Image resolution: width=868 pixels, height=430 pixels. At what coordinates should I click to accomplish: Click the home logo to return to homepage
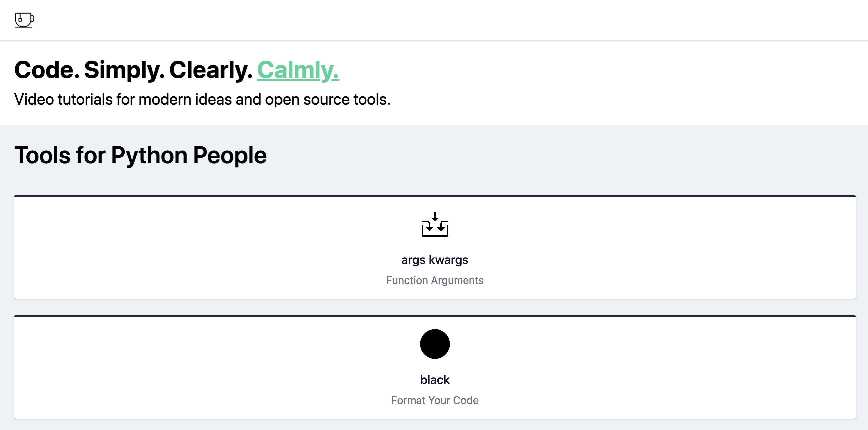coord(24,20)
